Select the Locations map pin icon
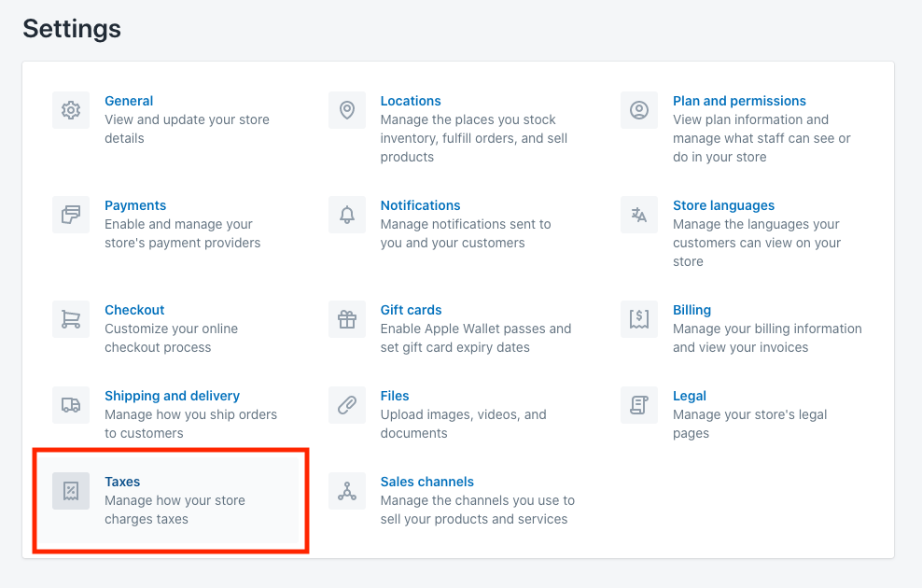Viewport: 922px width, 588px height. click(347, 110)
